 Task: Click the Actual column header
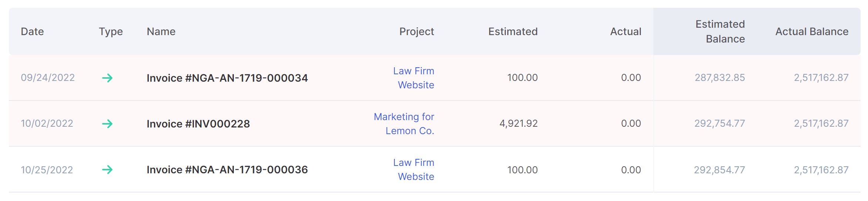(x=626, y=31)
